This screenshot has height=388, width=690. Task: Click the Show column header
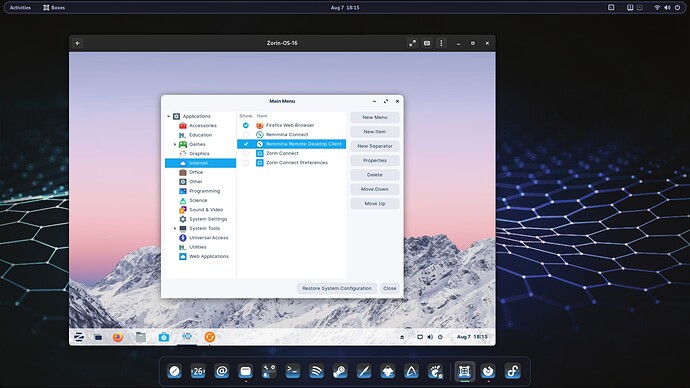(x=246, y=116)
